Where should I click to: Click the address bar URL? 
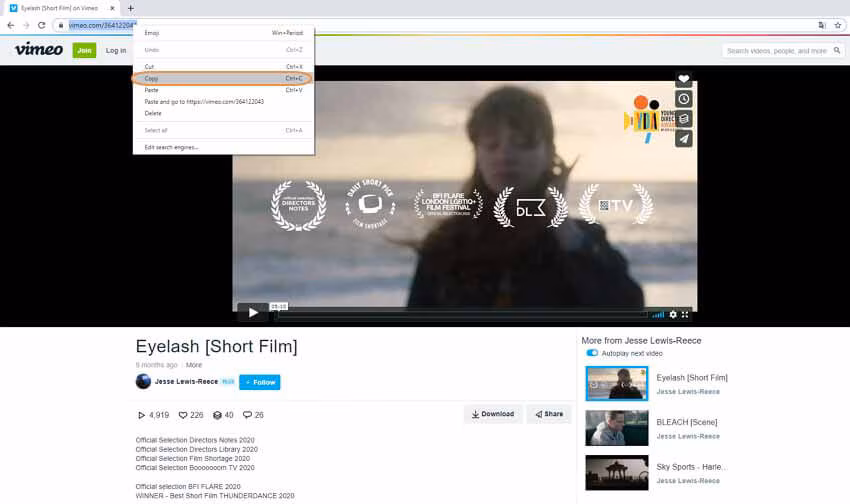click(102, 25)
